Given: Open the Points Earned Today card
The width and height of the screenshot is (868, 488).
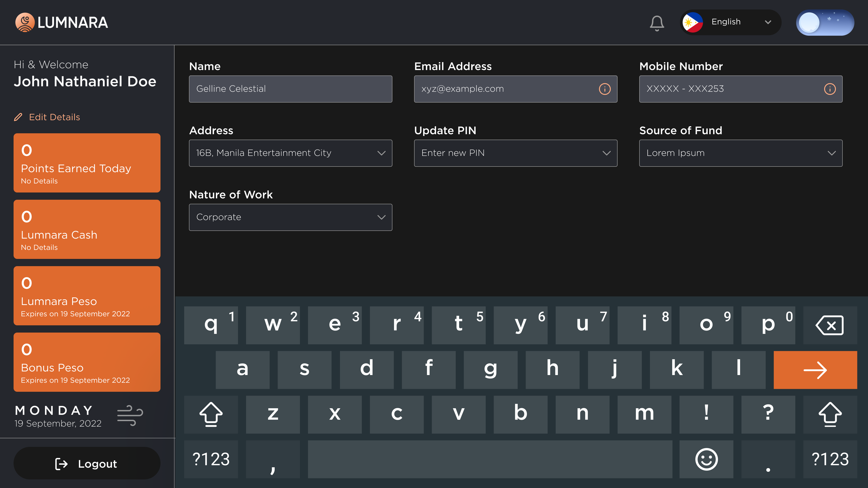Looking at the screenshot, I should (x=87, y=163).
